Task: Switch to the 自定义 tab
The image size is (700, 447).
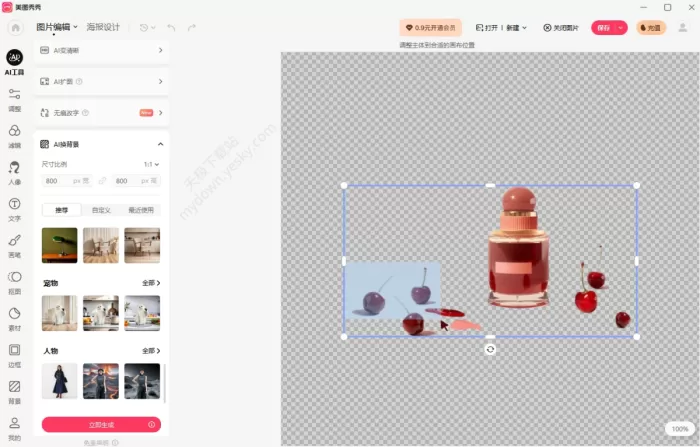Action: (x=101, y=210)
